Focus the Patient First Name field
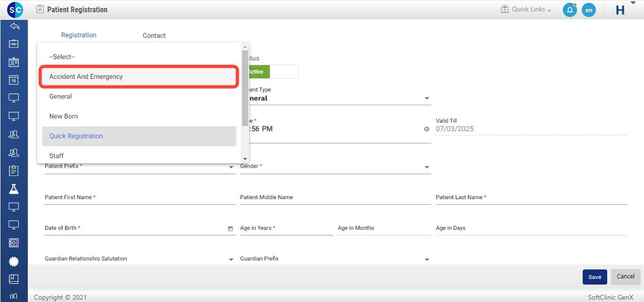This screenshot has height=302, width=644. (x=140, y=198)
